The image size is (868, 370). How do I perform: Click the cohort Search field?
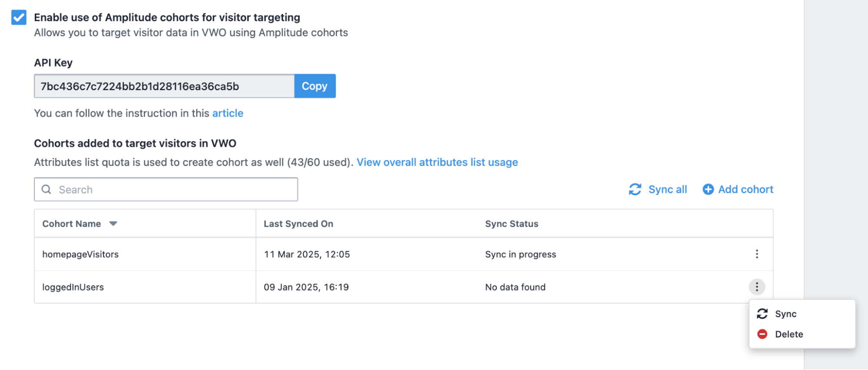[x=166, y=190]
